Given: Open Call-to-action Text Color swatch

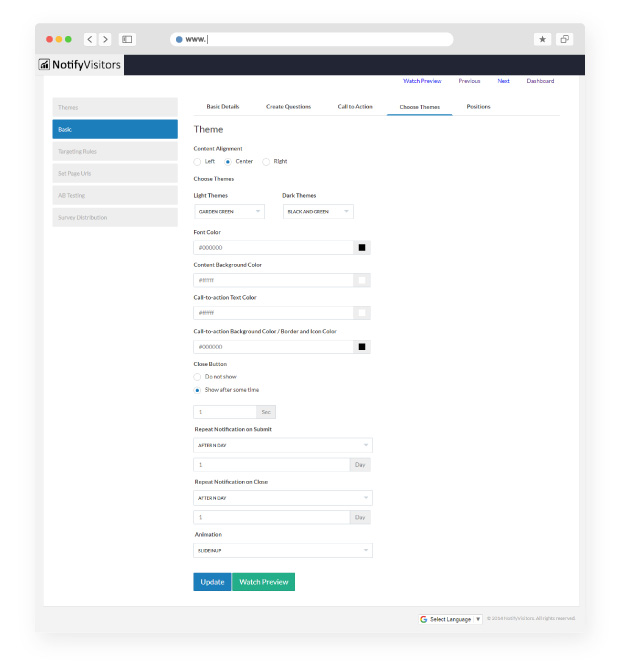Looking at the screenshot, I should 362,313.
